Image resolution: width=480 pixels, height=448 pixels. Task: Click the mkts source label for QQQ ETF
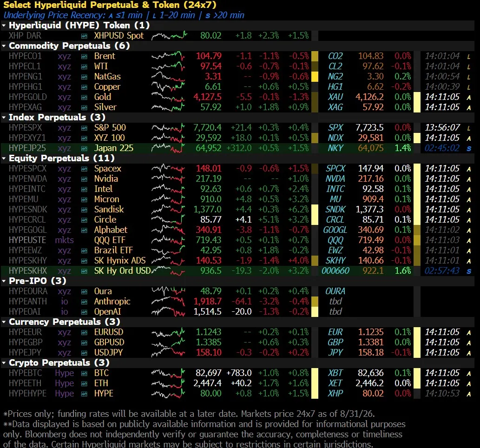click(x=64, y=240)
